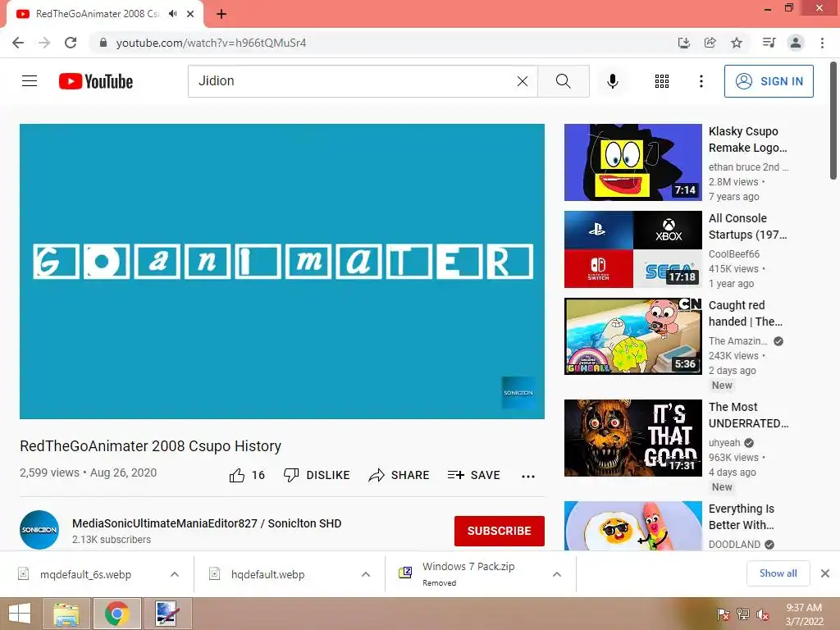Open Everything Is Better With video title

(x=742, y=517)
